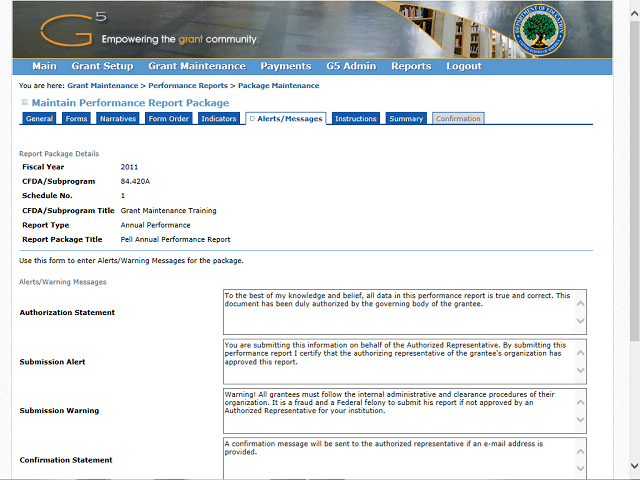Open the Payments menu
This screenshot has height=480, width=640.
point(286,66)
